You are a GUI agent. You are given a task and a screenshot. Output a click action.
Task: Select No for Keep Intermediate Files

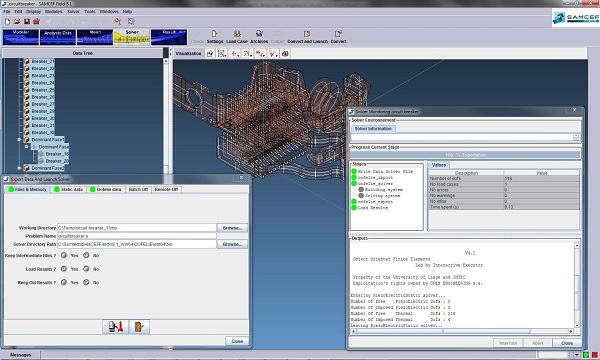(x=86, y=255)
